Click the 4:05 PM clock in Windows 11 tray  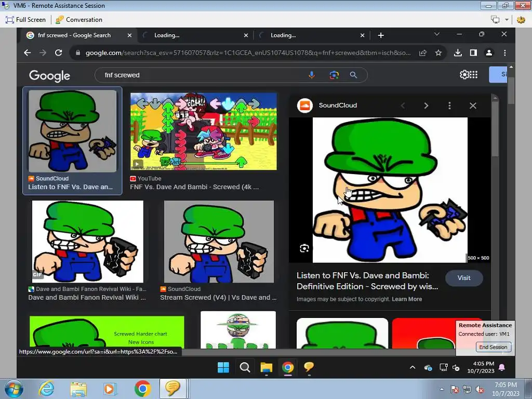click(x=484, y=364)
